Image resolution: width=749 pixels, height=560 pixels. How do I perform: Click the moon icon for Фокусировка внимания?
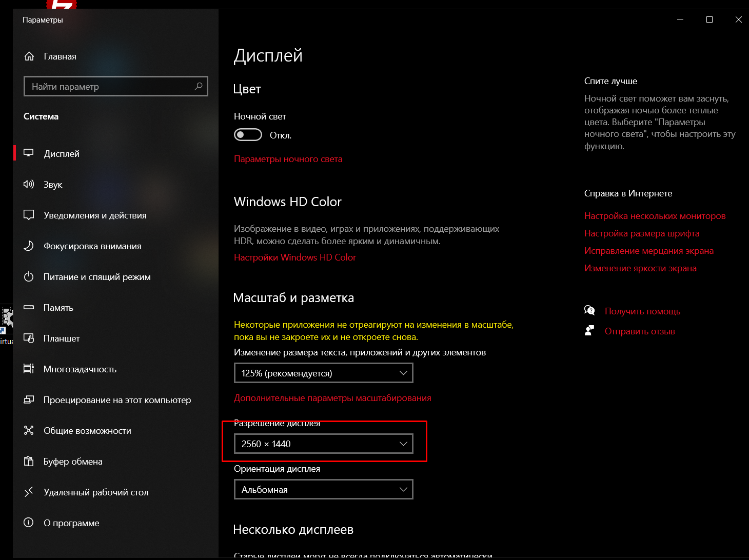point(29,246)
